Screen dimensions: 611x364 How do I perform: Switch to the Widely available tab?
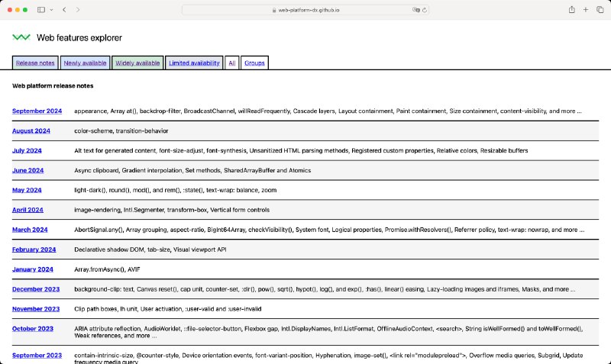(x=137, y=63)
